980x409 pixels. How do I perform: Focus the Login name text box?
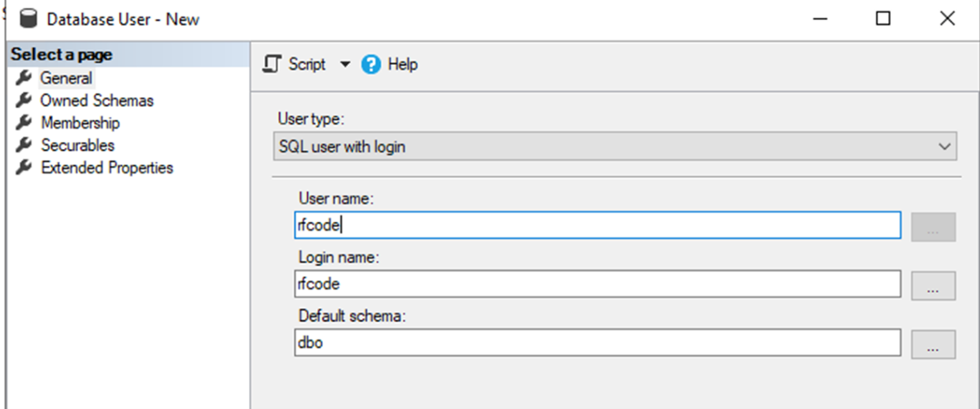[597, 284]
